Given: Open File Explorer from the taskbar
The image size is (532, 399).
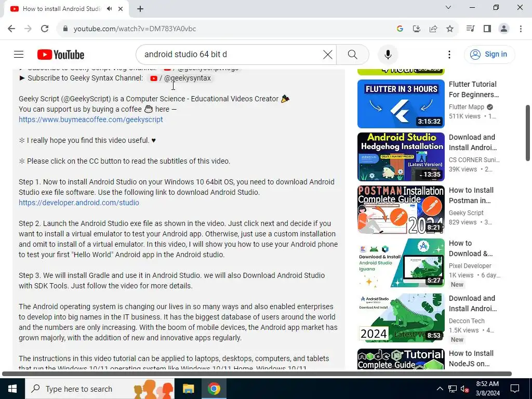Looking at the screenshot, I should tap(188, 389).
